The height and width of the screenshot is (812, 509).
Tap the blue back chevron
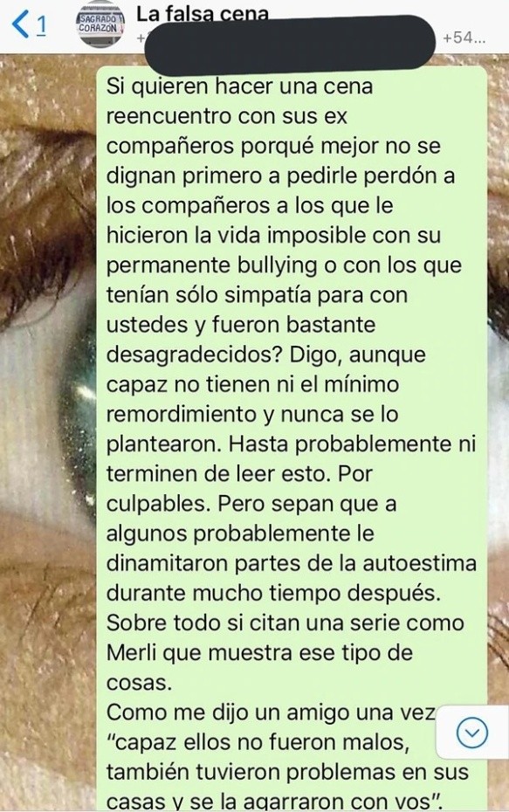(20, 24)
